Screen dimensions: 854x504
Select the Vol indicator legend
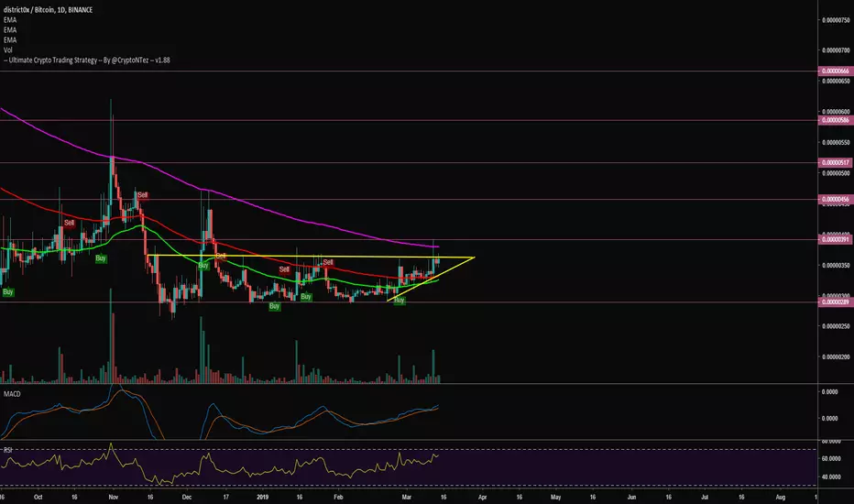point(7,50)
